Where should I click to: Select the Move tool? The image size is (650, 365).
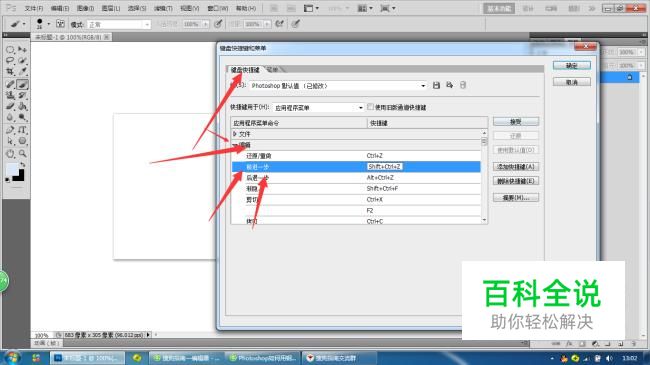coord(23,50)
